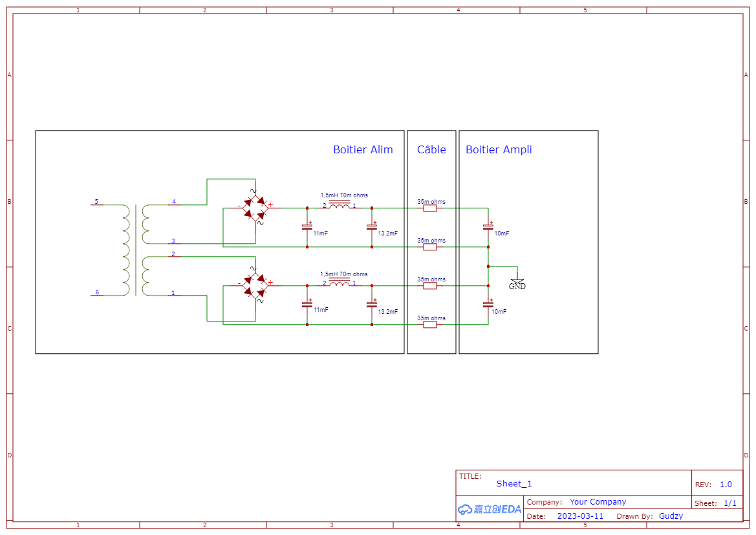Select the lower 1.5mH inductor symbol
This screenshot has height=535, width=756.
[x=340, y=283]
